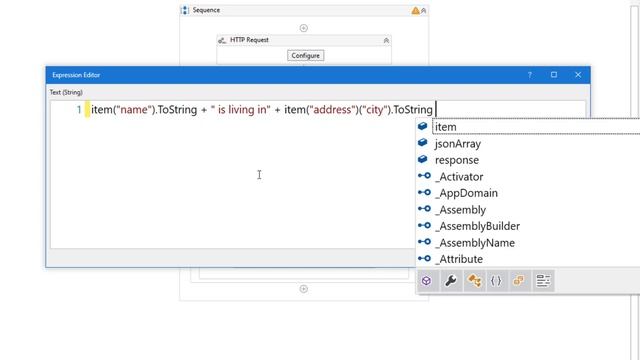Click the plus circle at the Sequence bottom

pos(304,289)
